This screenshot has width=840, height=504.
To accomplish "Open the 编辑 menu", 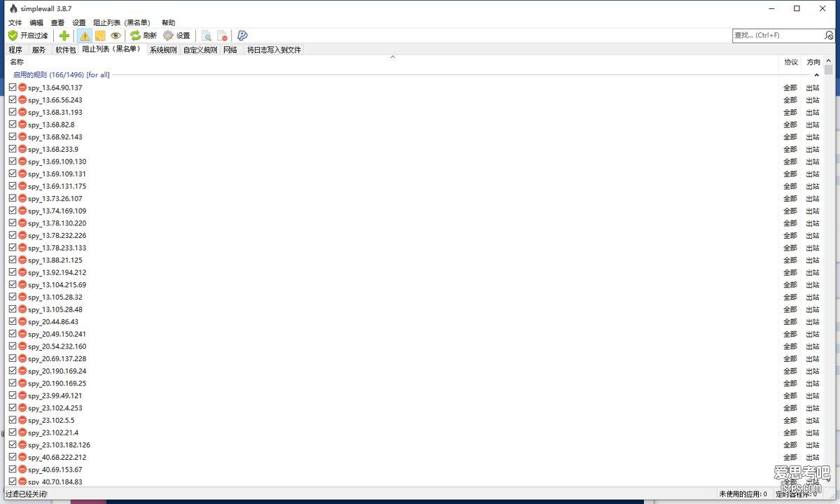I will (x=36, y=22).
